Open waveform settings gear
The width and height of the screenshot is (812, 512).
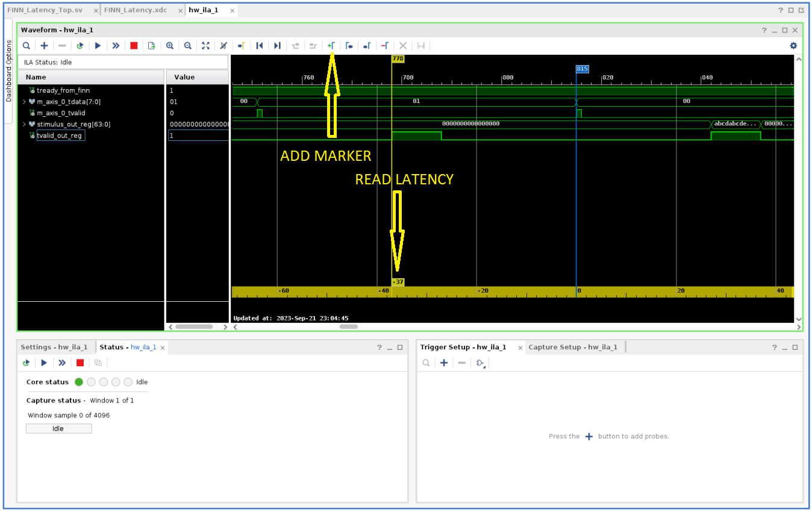[x=793, y=46]
